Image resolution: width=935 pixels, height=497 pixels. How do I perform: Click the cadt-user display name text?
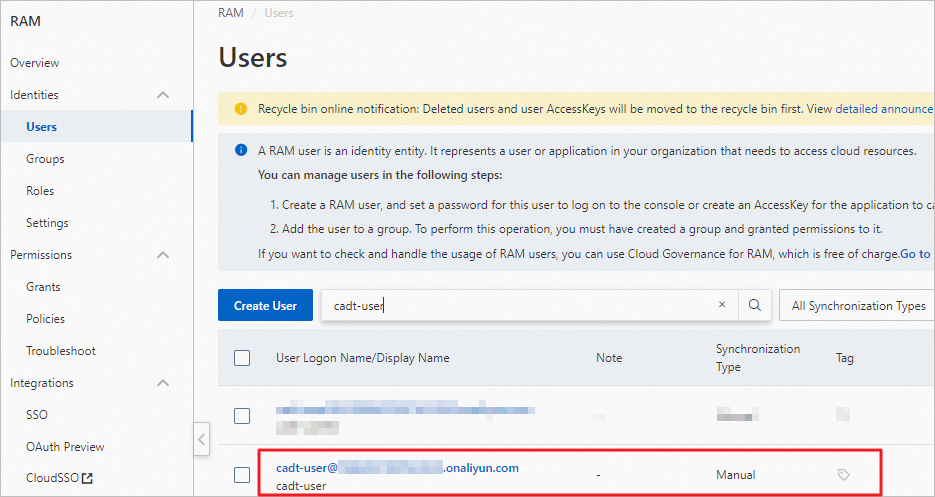tap(301, 486)
